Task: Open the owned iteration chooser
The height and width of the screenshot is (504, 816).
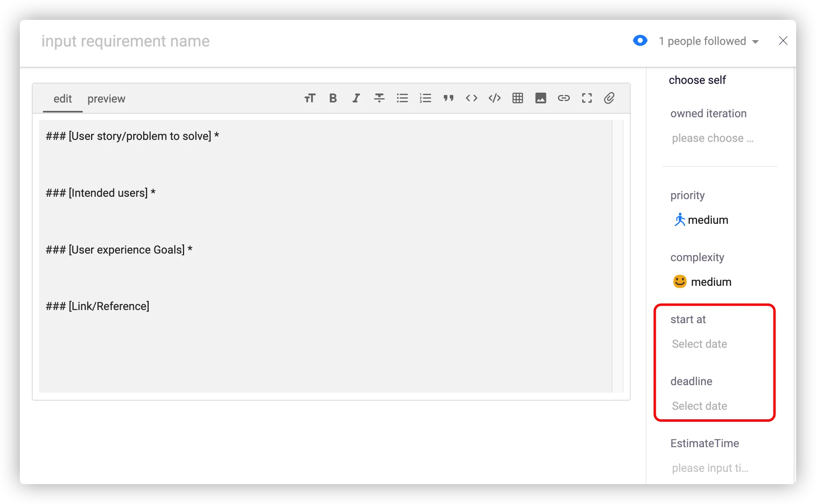Action: (x=713, y=138)
